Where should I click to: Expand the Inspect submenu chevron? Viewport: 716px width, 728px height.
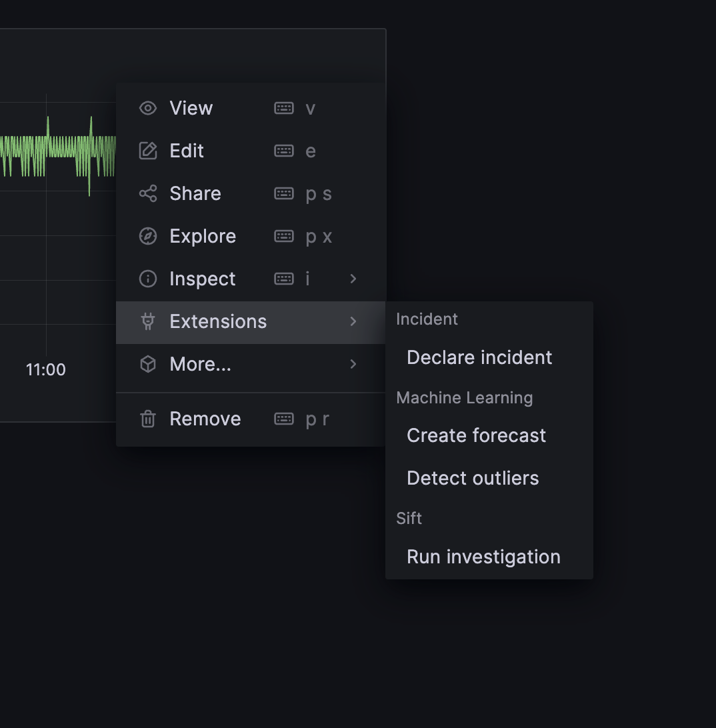[x=353, y=279]
